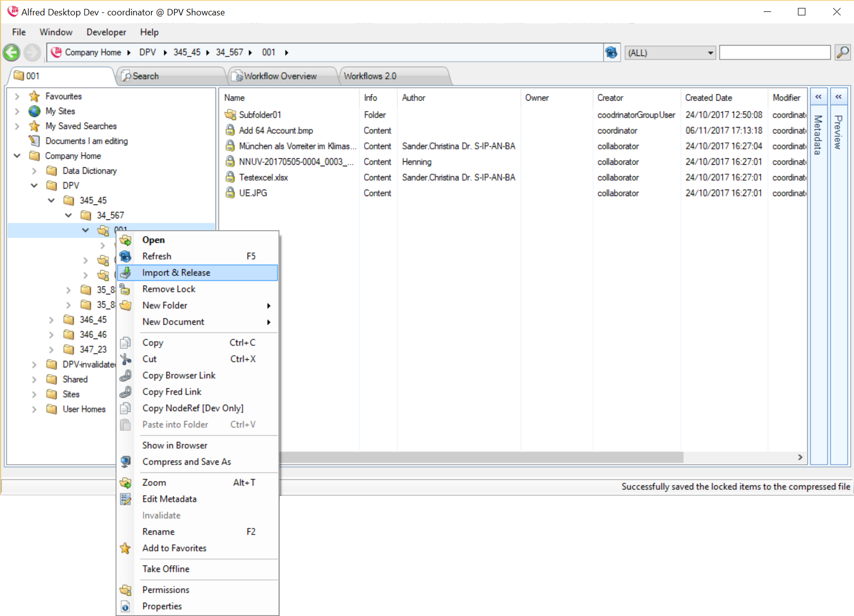Select Import & Release from context menu
Screen dimensions: 854x616
(x=176, y=273)
